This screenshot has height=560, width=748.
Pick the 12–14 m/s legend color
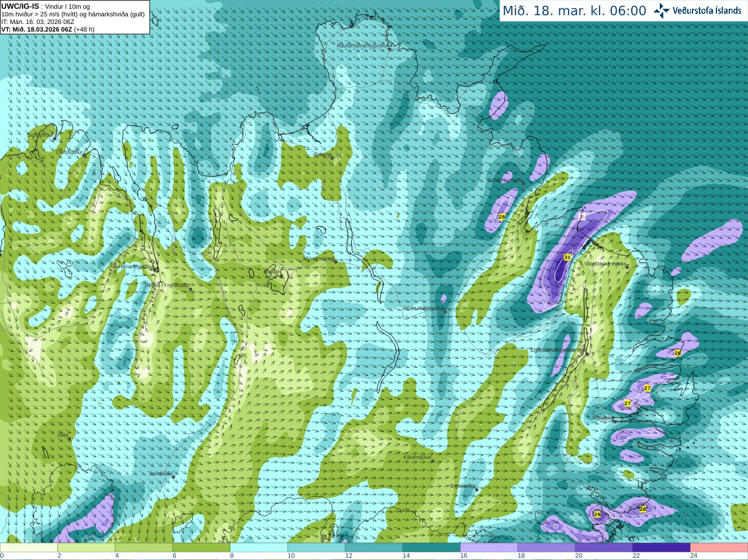pyautogui.click(x=374, y=548)
